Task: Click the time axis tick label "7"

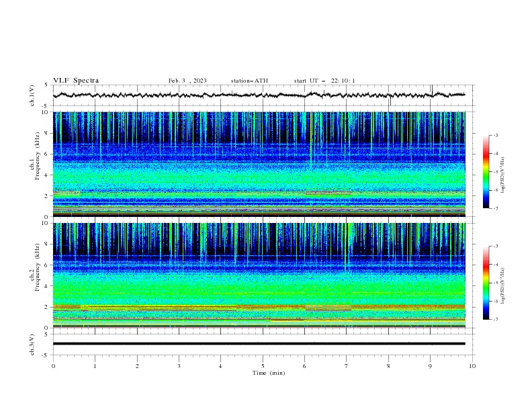Action: coord(347,366)
